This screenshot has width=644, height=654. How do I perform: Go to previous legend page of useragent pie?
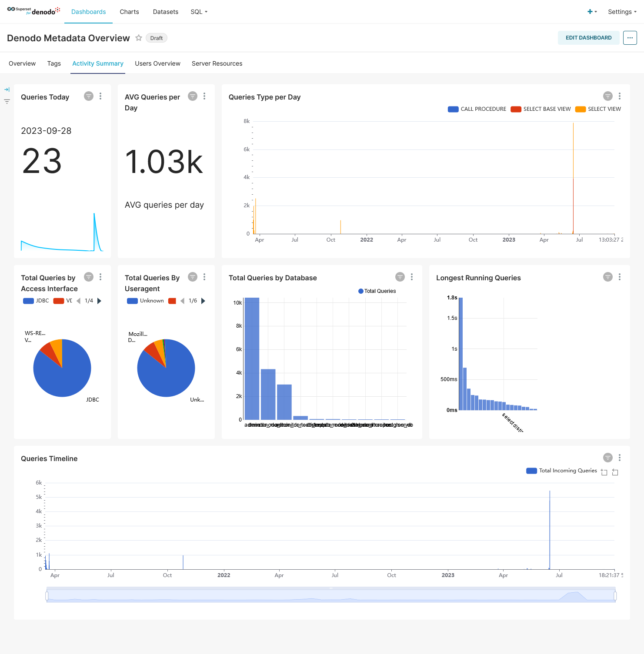pyautogui.click(x=183, y=301)
